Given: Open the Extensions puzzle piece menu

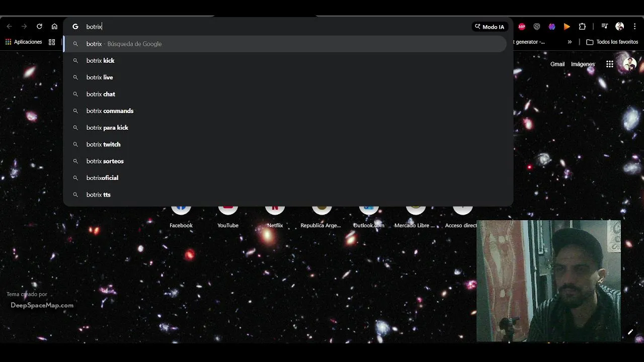Looking at the screenshot, I should pos(582,27).
